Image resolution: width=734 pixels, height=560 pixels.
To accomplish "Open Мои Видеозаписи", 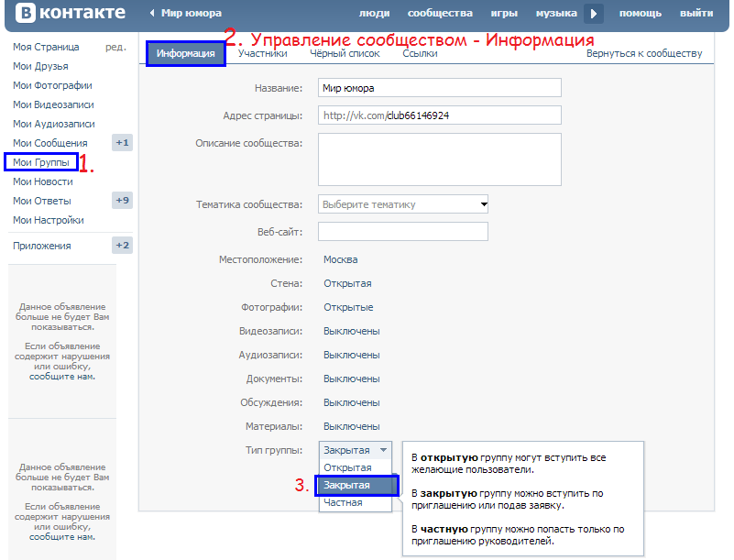I will point(53,104).
